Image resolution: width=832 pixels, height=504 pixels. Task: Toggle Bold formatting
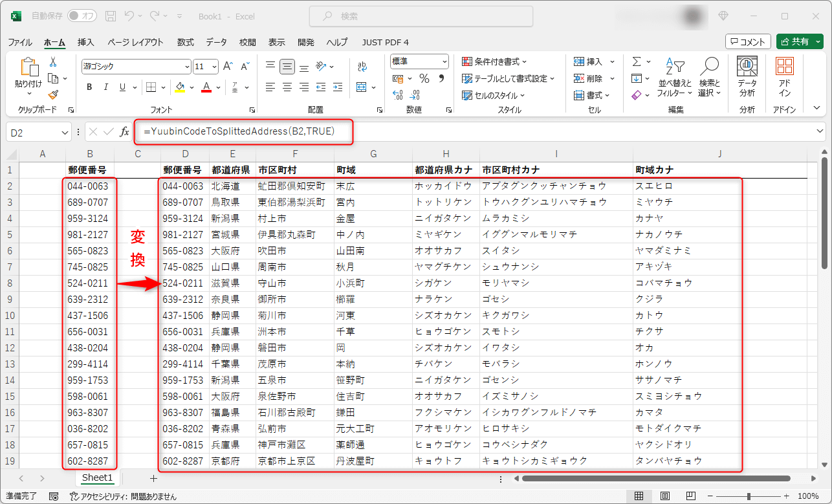[89, 87]
